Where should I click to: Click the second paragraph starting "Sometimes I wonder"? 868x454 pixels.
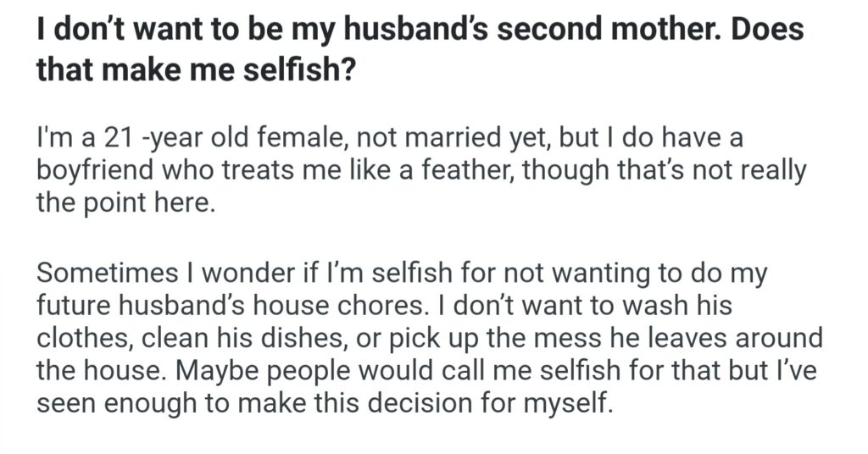[428, 337]
